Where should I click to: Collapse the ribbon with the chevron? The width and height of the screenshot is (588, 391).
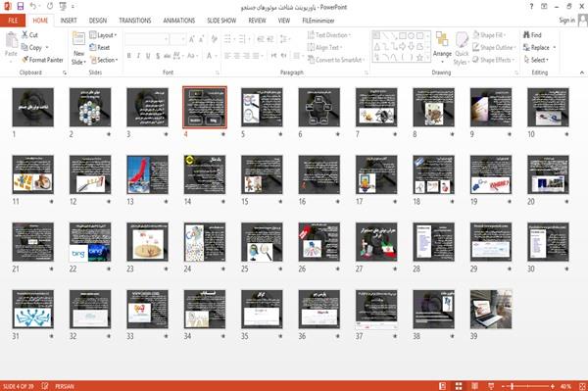pos(581,73)
